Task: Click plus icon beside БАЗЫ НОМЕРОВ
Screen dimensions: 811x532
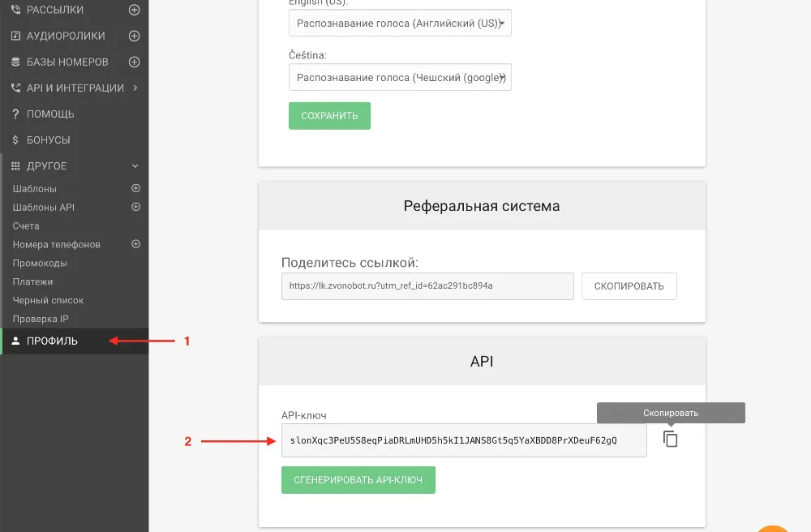Action: point(135,62)
